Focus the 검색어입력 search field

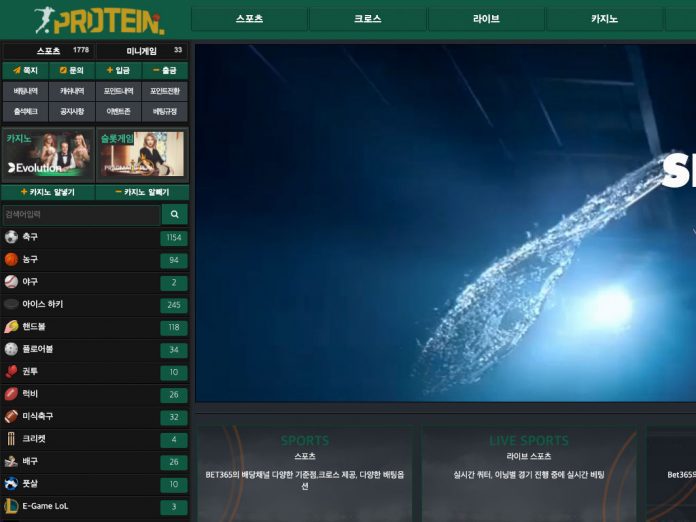[81, 215]
